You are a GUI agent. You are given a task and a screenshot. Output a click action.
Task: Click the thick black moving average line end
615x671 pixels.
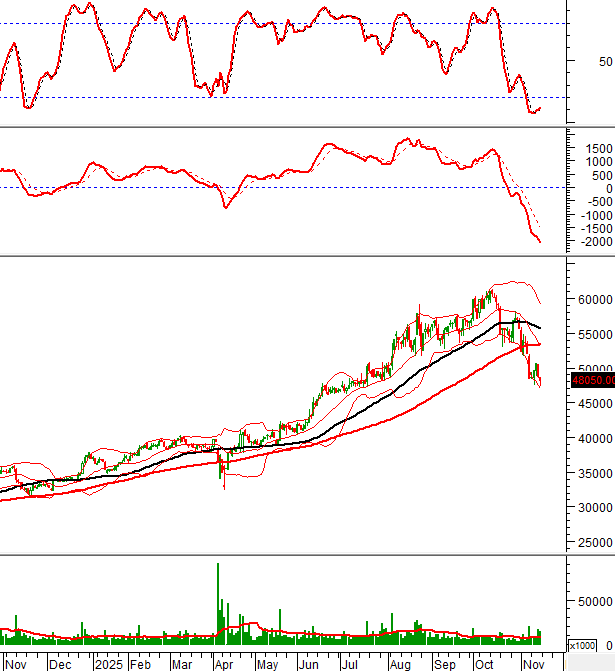coord(540,327)
